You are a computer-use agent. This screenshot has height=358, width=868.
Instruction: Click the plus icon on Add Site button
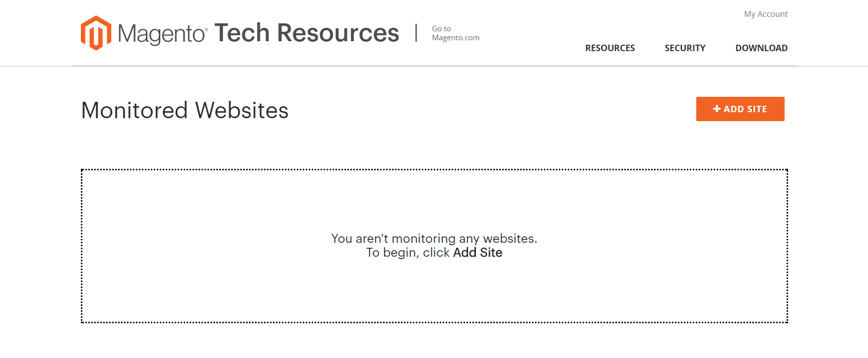717,109
